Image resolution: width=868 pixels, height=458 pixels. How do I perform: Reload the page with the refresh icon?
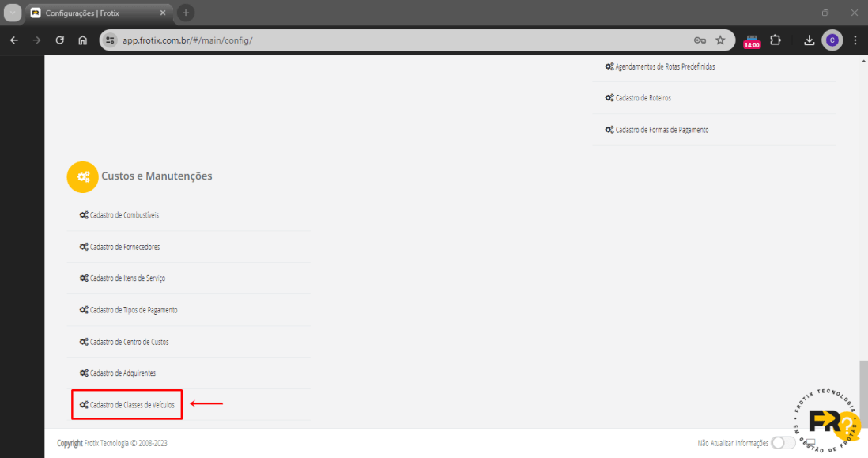[x=59, y=40]
